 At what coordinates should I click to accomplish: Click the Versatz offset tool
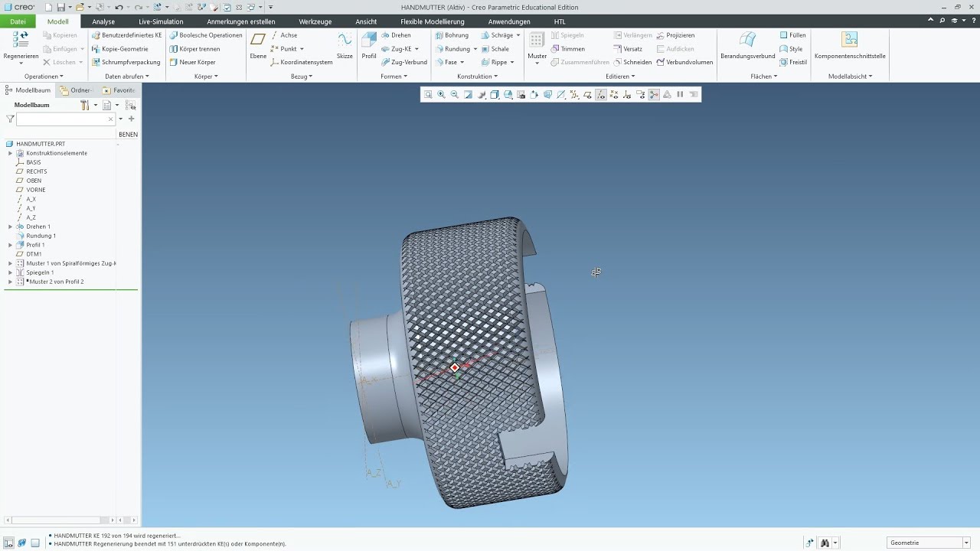coord(628,49)
